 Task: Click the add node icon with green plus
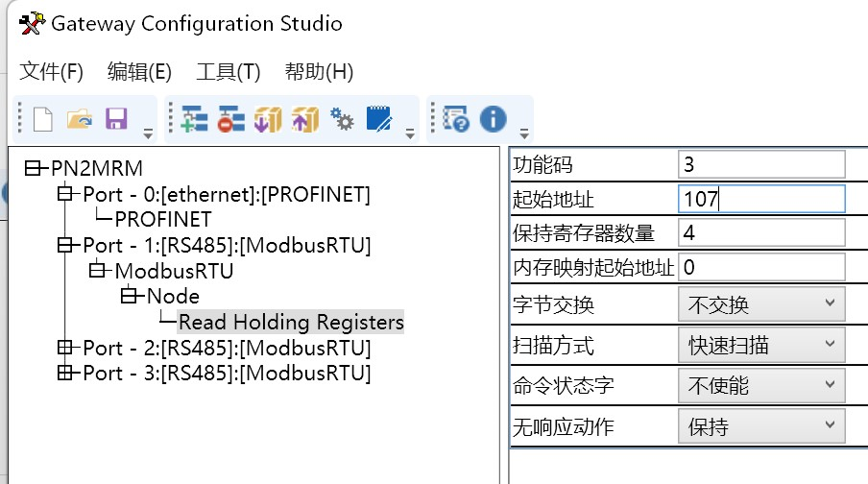195,119
